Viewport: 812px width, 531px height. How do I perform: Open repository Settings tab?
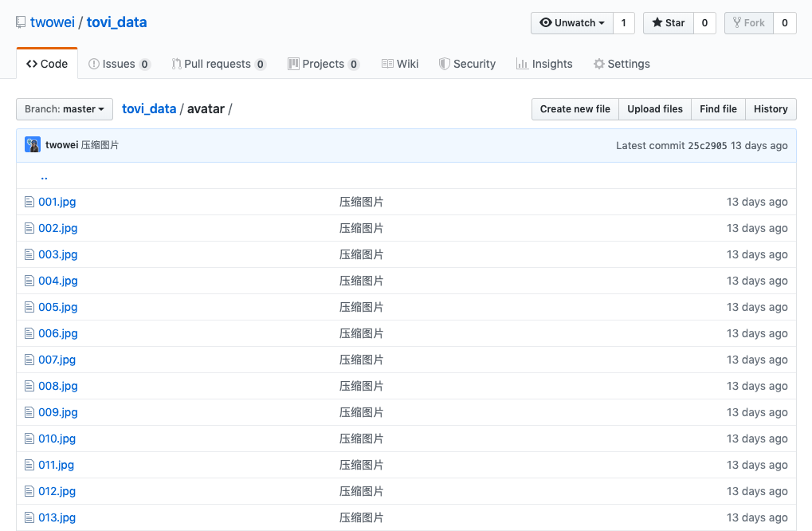point(622,64)
